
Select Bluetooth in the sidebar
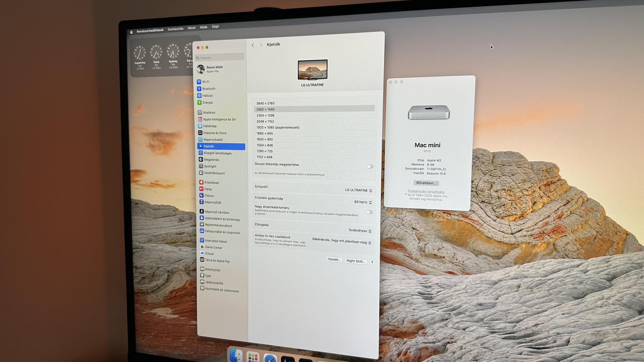click(208, 89)
